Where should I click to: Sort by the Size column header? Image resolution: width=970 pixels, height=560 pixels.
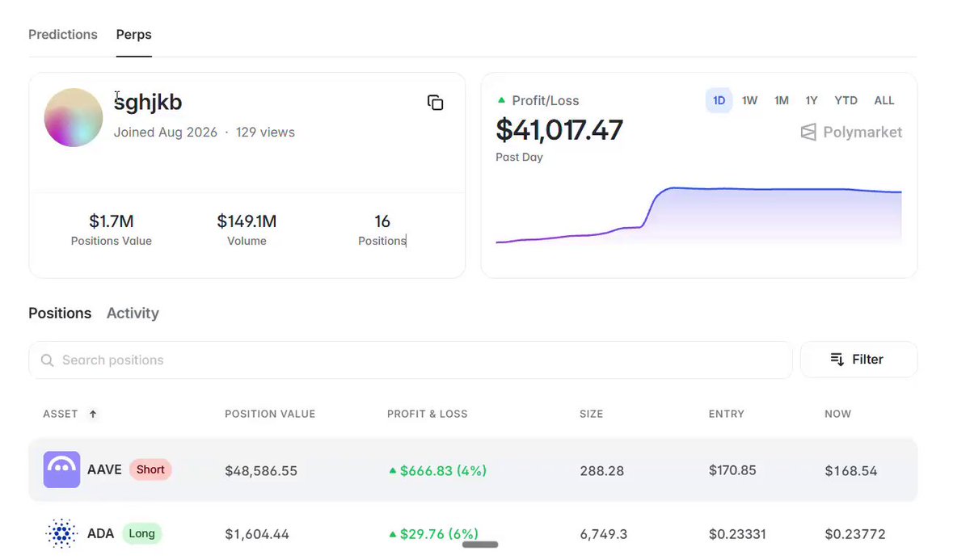592,414
